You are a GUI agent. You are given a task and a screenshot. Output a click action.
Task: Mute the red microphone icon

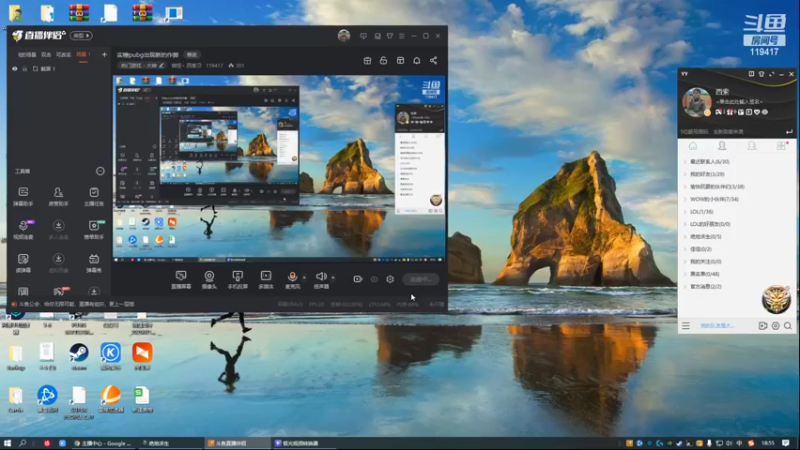pyautogui.click(x=292, y=277)
